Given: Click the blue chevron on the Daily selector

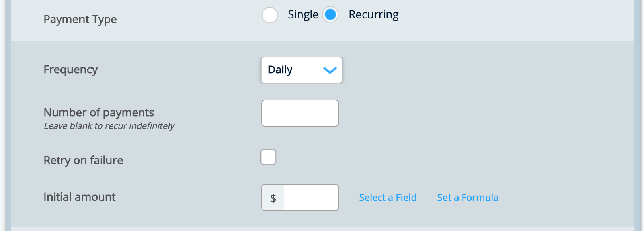Looking at the screenshot, I should (329, 70).
